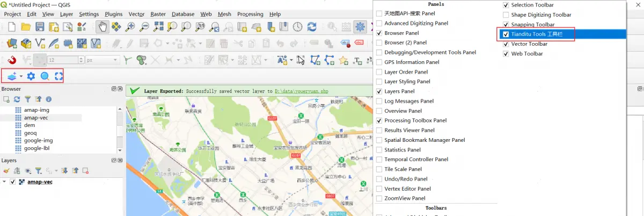Click Remove Layer icon in Layers panel
644x216 pixels.
[x=85, y=170]
